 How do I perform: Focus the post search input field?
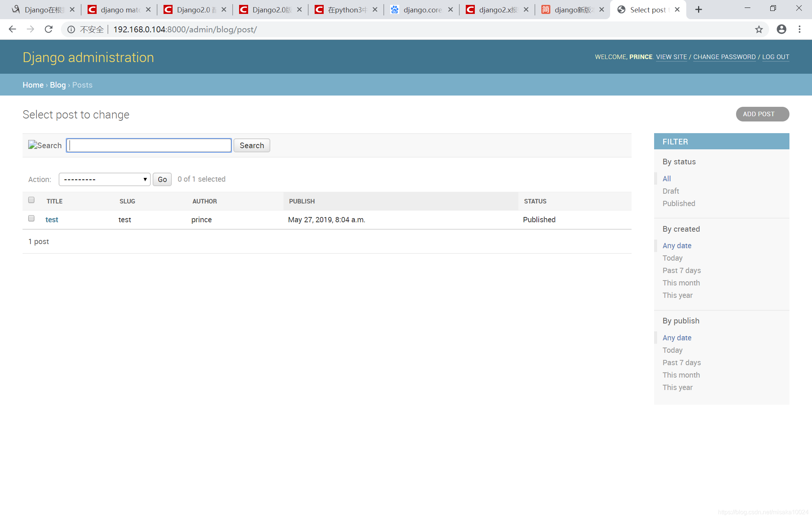149,146
